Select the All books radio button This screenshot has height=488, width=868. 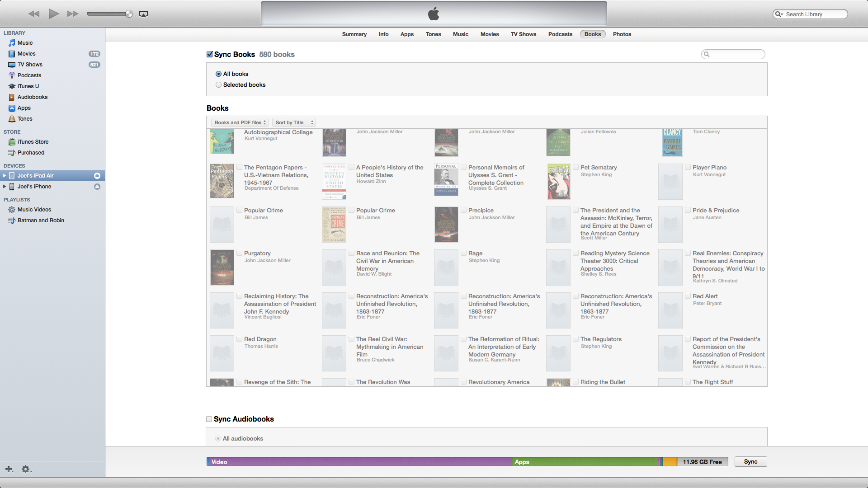click(218, 74)
